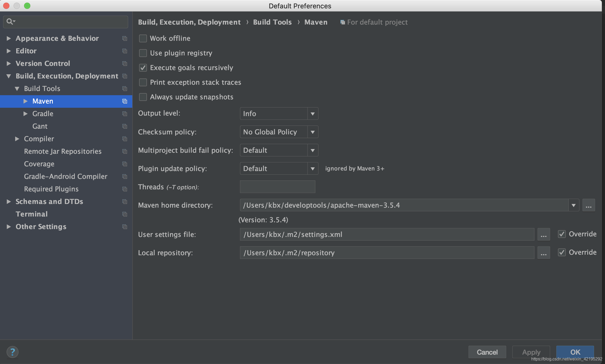Click the help question mark icon
The width and height of the screenshot is (605, 364).
[x=13, y=352]
